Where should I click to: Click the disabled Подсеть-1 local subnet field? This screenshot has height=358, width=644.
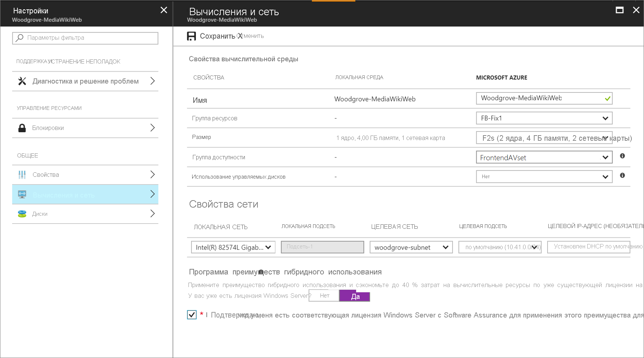322,247
